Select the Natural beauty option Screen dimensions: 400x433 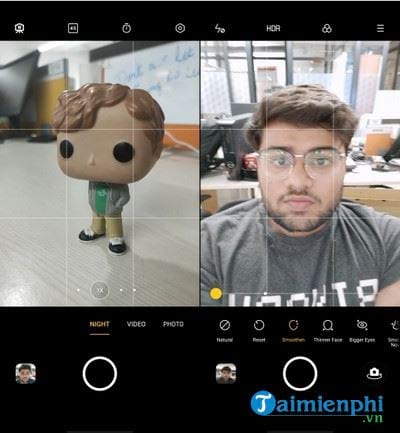(x=225, y=330)
